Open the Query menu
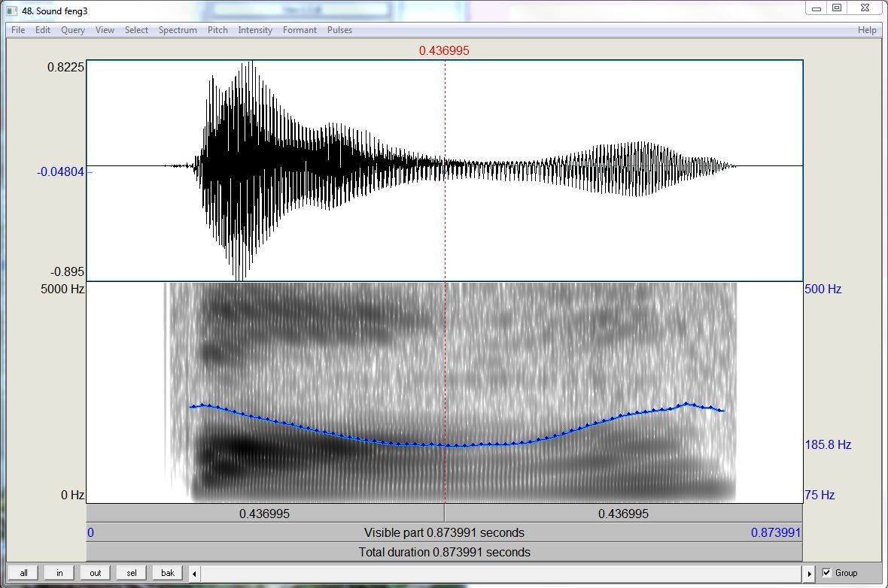 click(73, 30)
